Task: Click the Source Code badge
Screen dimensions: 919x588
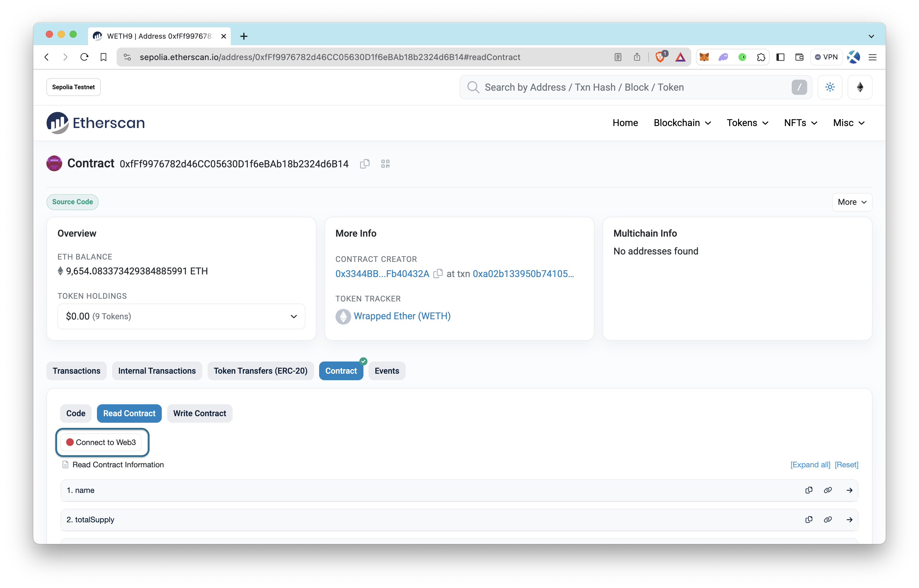Action: (x=73, y=202)
